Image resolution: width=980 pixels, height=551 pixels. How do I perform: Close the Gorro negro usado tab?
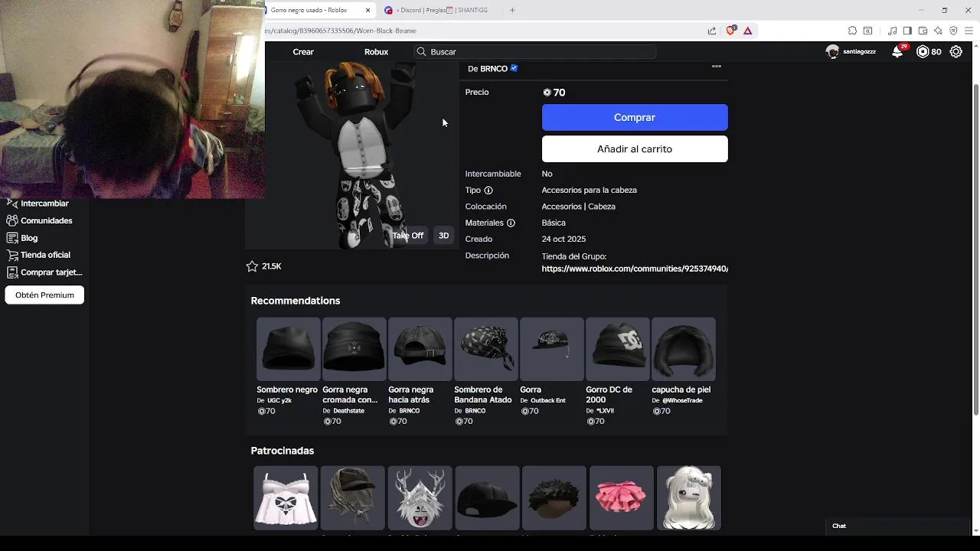(368, 10)
